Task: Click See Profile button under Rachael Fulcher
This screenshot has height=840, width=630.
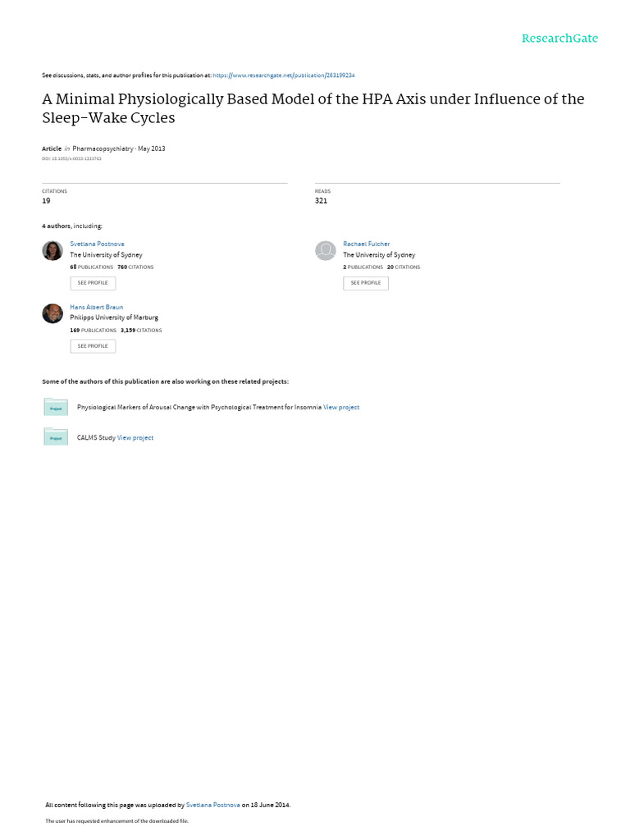Action: pos(366,283)
